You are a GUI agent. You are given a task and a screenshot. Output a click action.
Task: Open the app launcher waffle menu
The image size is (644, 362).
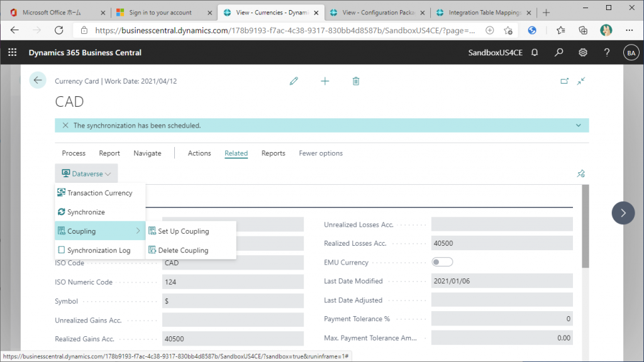point(13,53)
